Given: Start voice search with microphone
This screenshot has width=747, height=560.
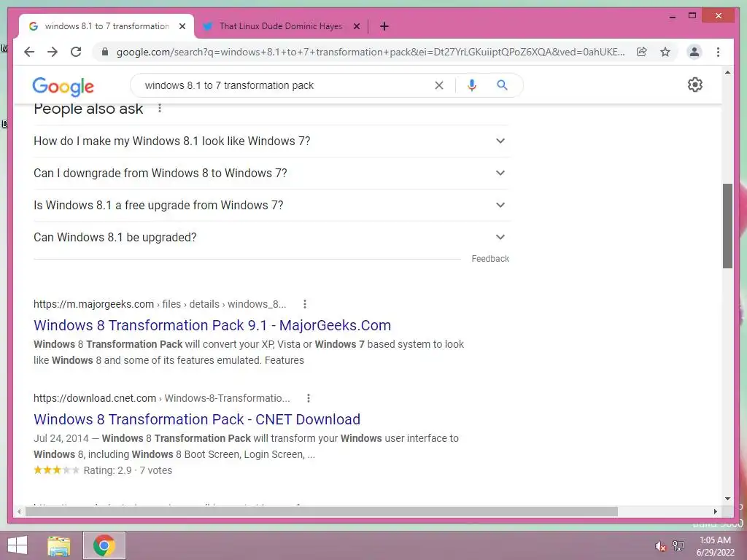Looking at the screenshot, I should pos(472,85).
